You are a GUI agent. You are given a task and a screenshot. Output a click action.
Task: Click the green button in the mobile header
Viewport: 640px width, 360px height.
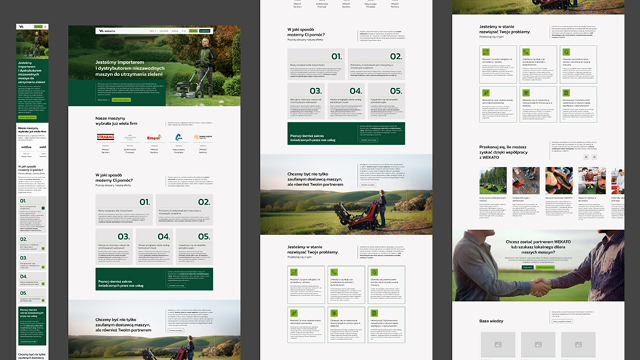click(x=38, y=27)
